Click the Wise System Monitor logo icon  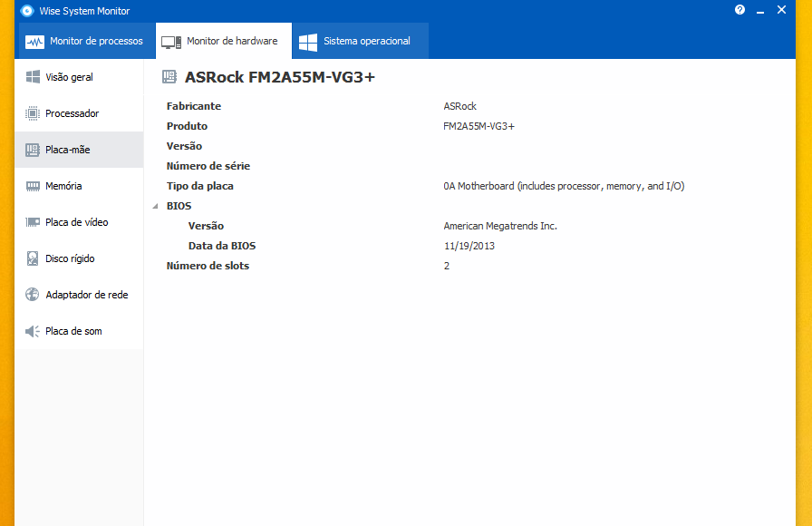(x=27, y=10)
